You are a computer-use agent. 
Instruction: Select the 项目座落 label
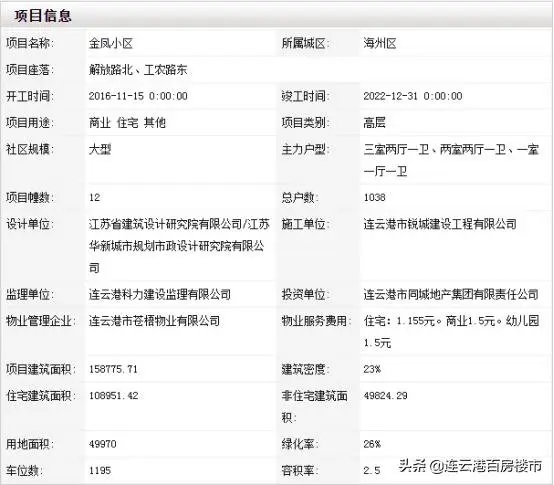pos(30,70)
